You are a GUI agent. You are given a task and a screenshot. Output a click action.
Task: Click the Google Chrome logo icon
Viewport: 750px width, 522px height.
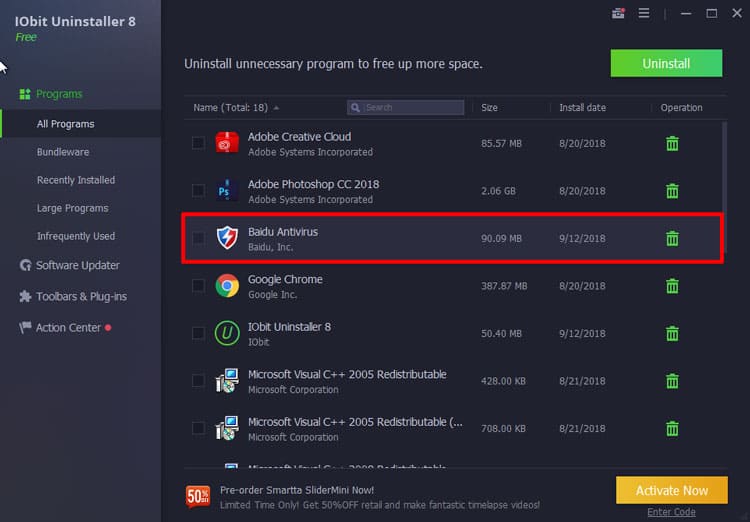click(227, 286)
